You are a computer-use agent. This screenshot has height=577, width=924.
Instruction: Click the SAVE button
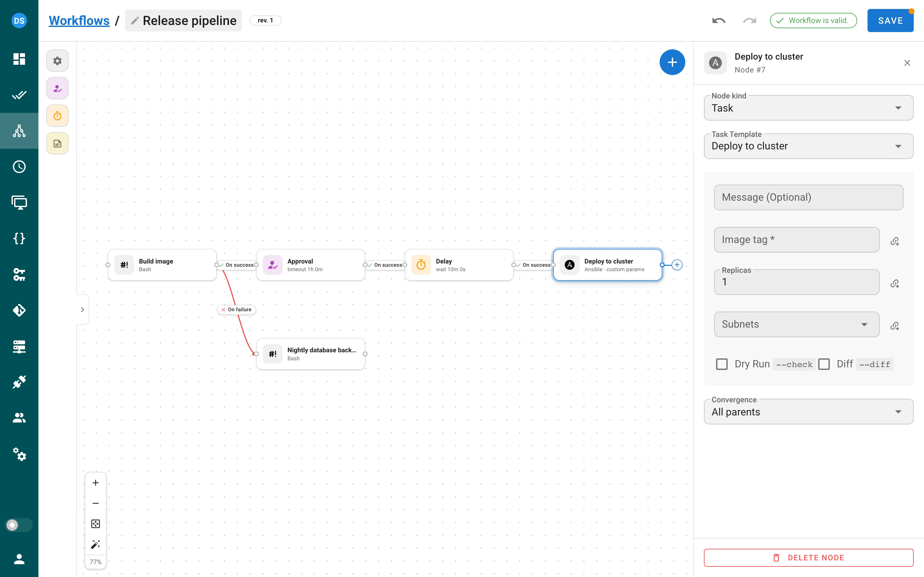coord(890,21)
